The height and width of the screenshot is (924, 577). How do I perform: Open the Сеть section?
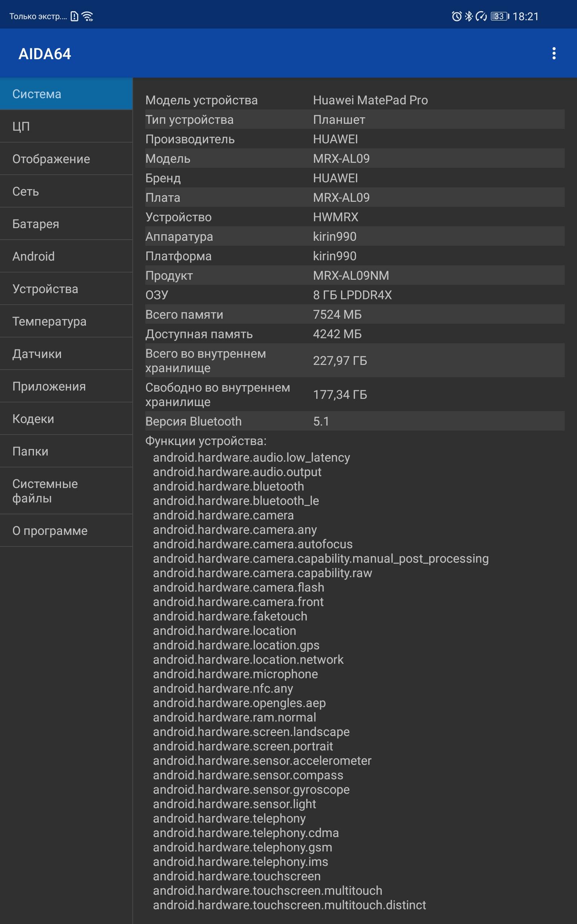[x=66, y=191]
